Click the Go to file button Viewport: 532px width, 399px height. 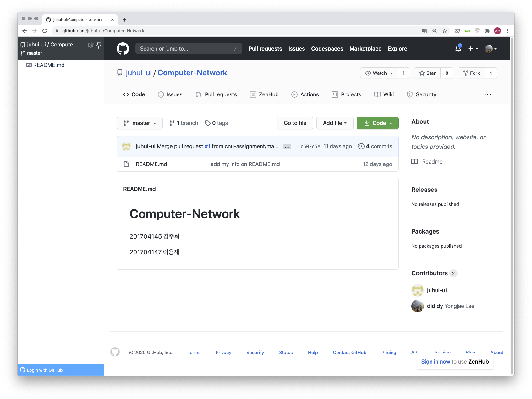point(295,123)
